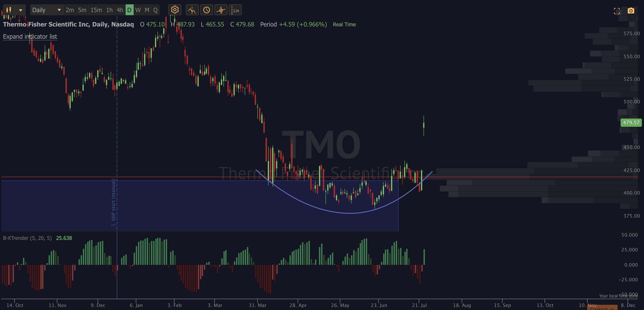This screenshot has width=644, height=310.
Task: Switch the Lin price scale icon
Action: pyautogui.click(x=235, y=10)
